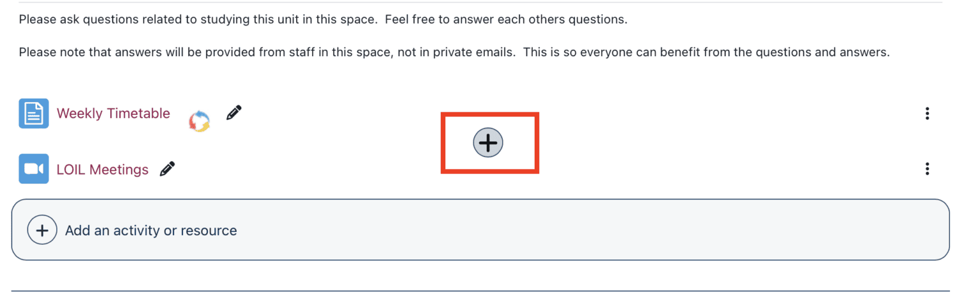Open the Weekly Timetable link
Image resolution: width=980 pixels, height=299 pixels.
tap(113, 113)
